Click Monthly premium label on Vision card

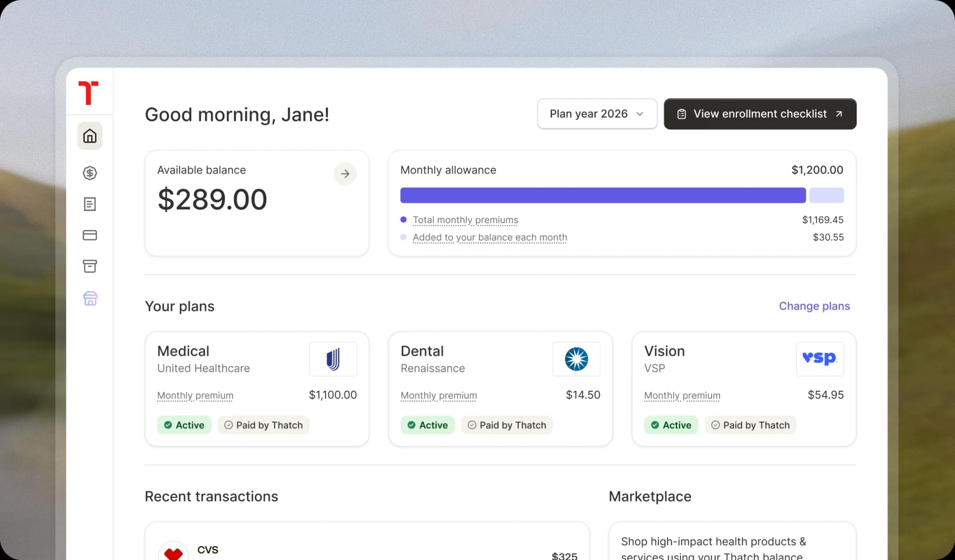[682, 395]
